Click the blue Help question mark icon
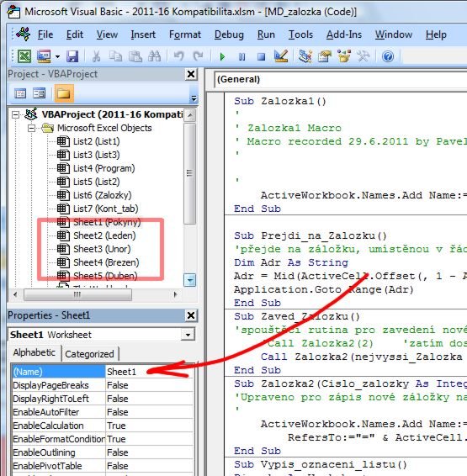The height and width of the screenshot is (476, 467). tap(388, 56)
